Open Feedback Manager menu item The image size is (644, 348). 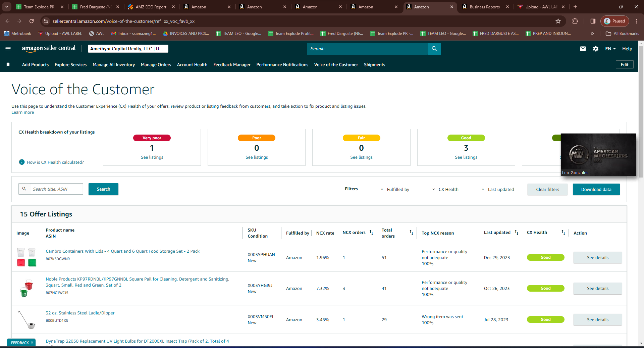coord(232,64)
